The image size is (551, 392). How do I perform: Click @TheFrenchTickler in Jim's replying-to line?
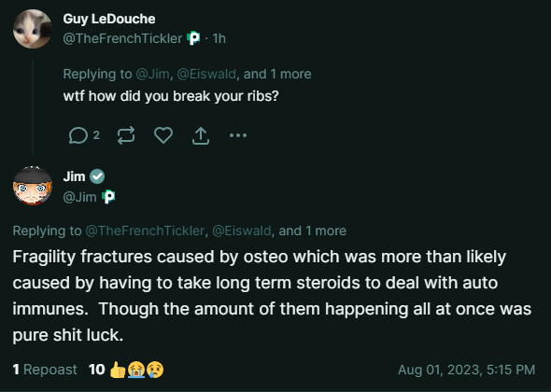click(x=145, y=231)
